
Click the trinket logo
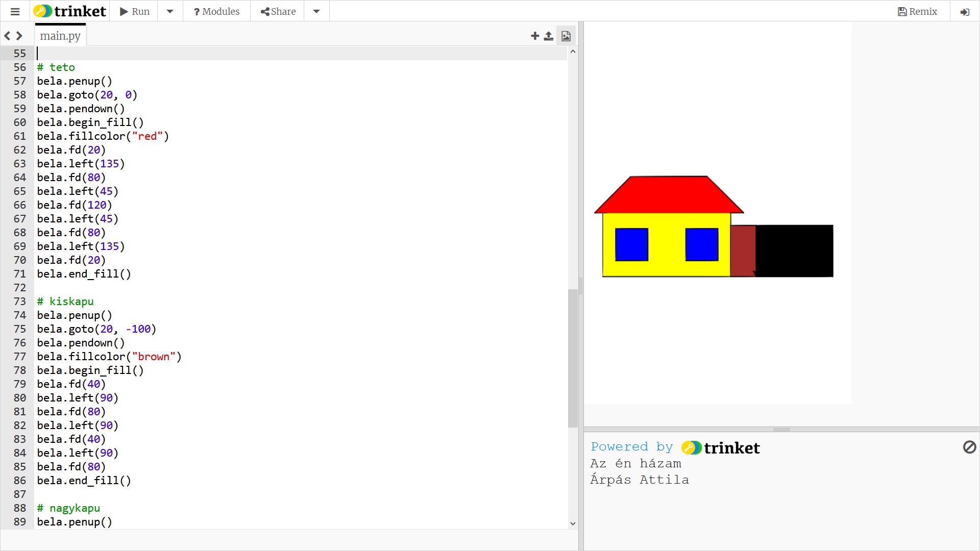(x=70, y=11)
